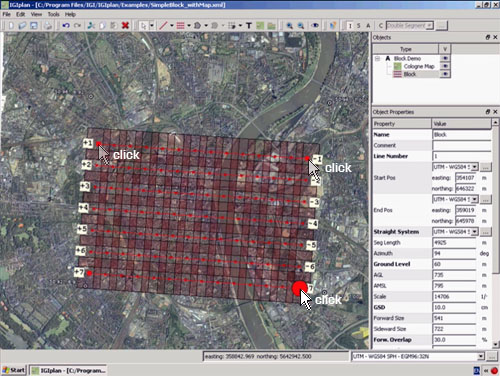
Task: Open the Start Pos coordinate system dropdown
Action: click(475, 167)
